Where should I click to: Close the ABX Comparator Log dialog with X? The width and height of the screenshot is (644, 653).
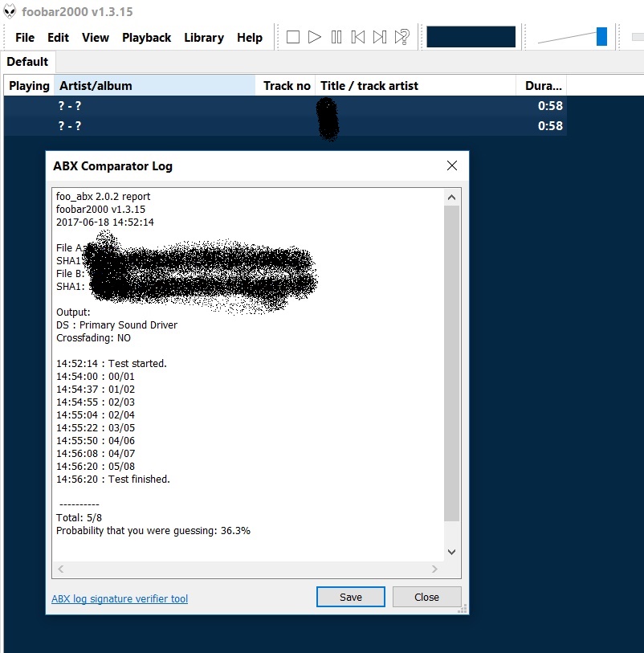(452, 165)
